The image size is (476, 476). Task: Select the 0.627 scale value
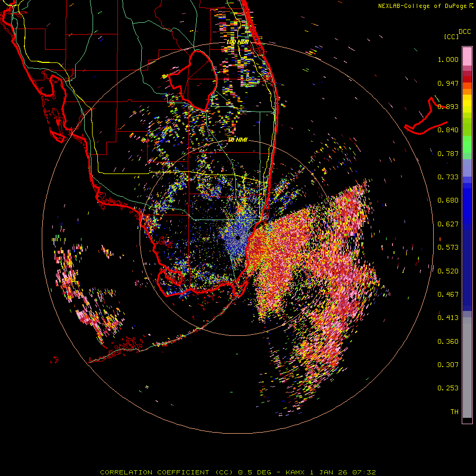448,224
